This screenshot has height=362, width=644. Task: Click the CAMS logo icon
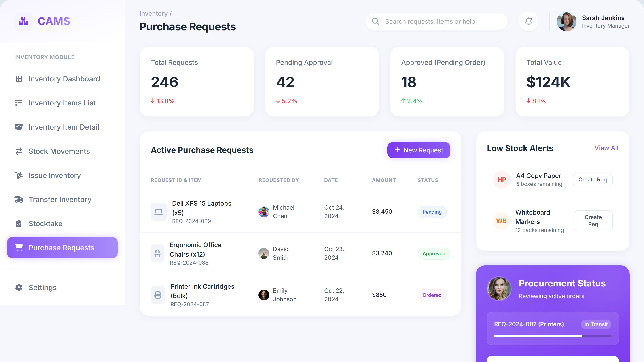tap(23, 21)
